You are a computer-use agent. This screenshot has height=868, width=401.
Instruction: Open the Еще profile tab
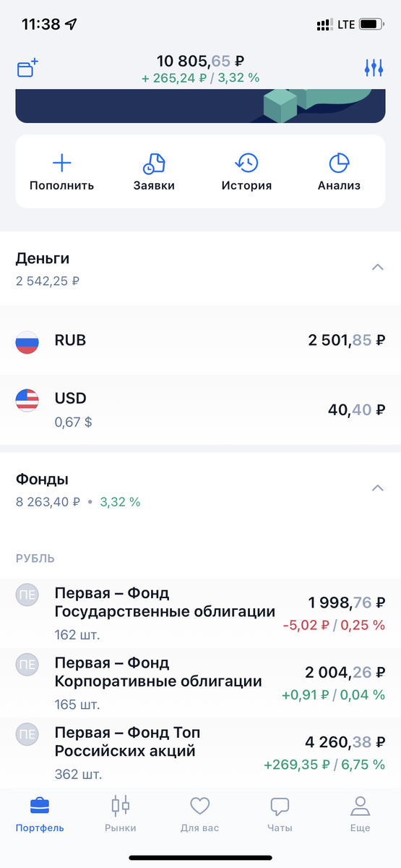(x=360, y=814)
